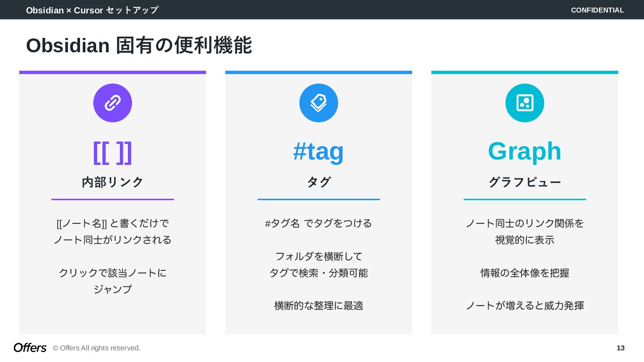Image resolution: width=644 pixels, height=362 pixels.
Task: Click the 横断的な整理に最適 text
Action: click(x=318, y=306)
